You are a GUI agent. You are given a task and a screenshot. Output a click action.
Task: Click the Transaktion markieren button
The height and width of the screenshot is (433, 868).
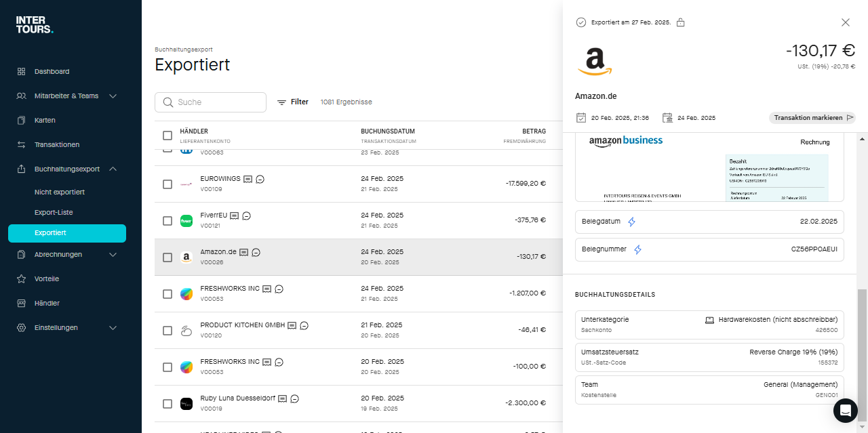click(x=812, y=118)
